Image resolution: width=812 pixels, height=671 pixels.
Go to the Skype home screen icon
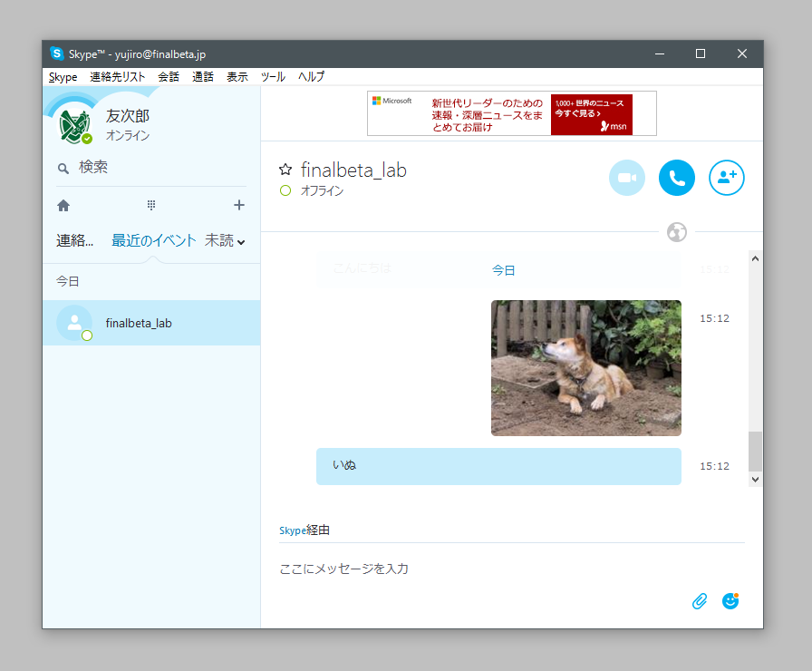point(63,205)
